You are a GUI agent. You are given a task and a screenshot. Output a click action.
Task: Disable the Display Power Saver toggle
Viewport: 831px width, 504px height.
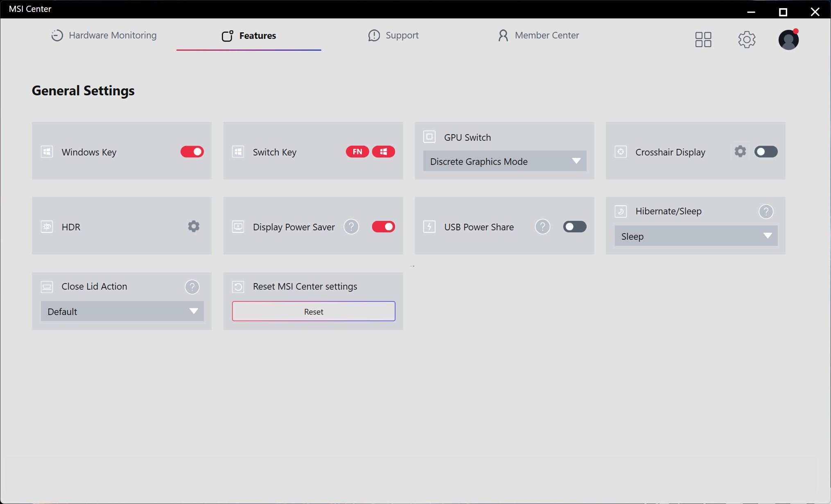pyautogui.click(x=384, y=227)
